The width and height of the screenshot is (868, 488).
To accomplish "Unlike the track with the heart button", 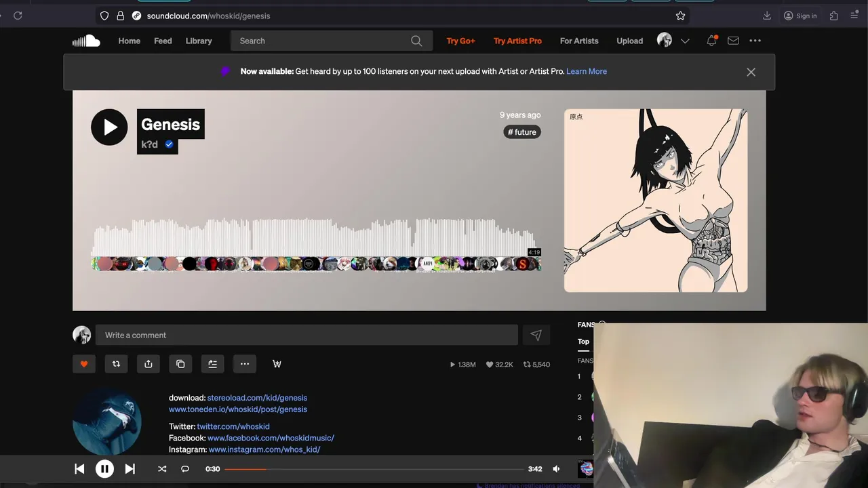I will pos(84,364).
